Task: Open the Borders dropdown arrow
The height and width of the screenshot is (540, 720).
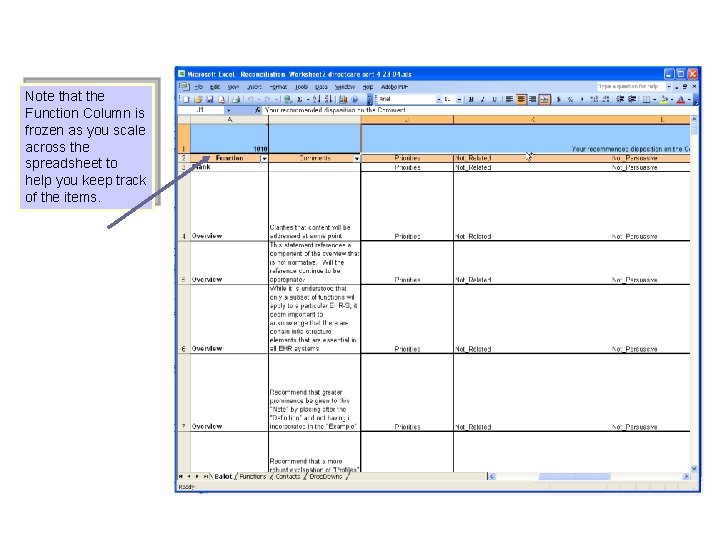Action: (654, 99)
